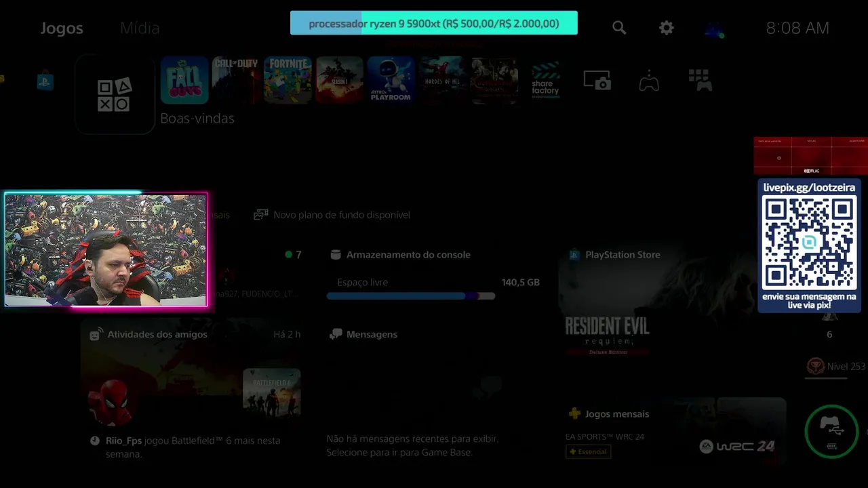
Task: Open the PlayStation Store shopping bag icon
Action: pos(45,81)
